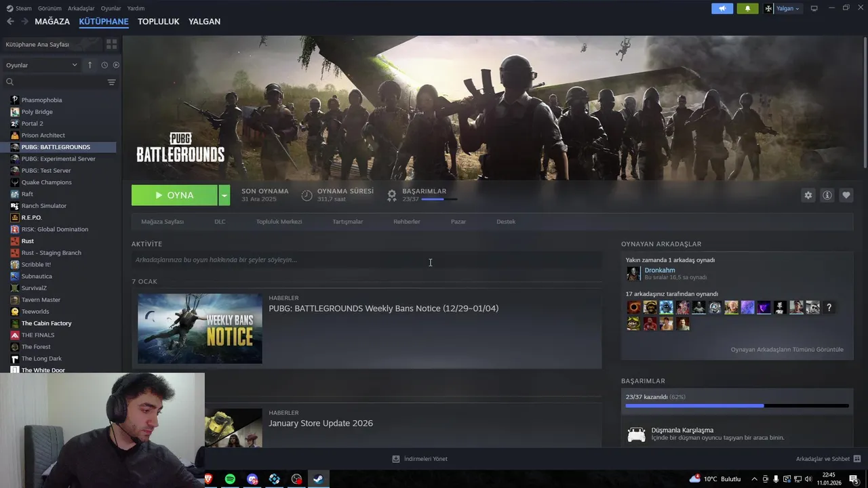Open friend Dronkahm's profile
Screen dimensions: 868x488
(659, 270)
